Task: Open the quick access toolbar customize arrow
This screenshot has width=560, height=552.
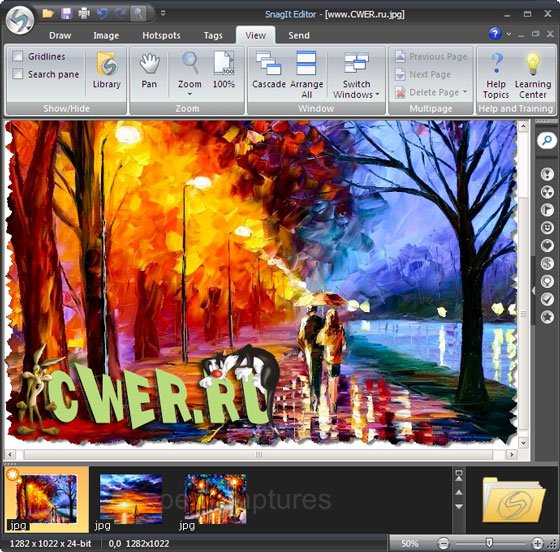Action: coord(163,13)
